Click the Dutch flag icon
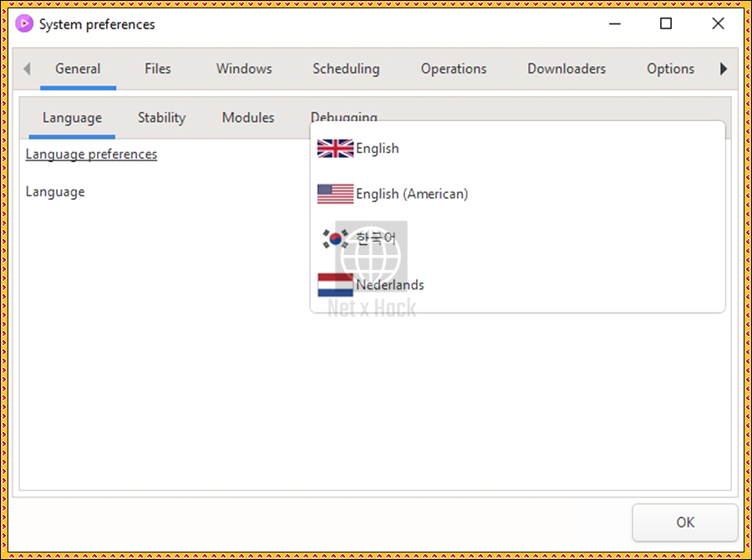The image size is (752, 560). [x=335, y=284]
